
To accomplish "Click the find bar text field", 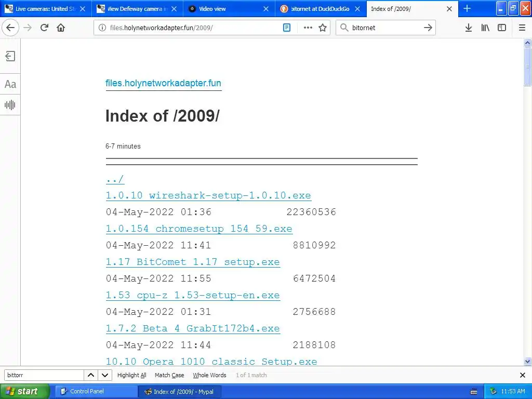I will click(44, 375).
